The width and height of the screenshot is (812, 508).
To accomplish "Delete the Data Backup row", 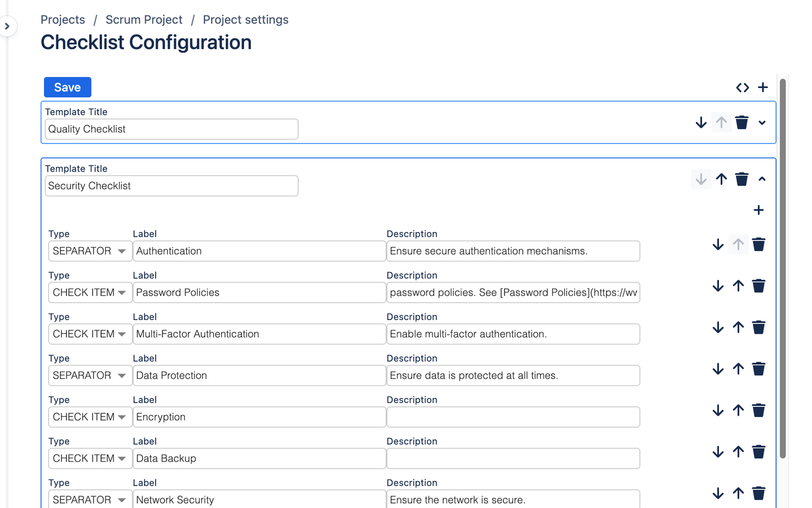I will (758, 452).
